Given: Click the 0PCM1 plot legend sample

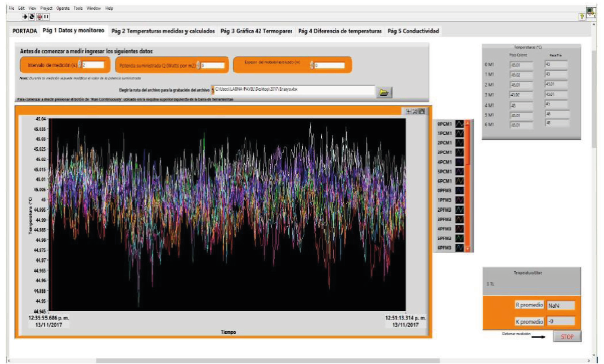Looking at the screenshot, I should coord(460,124).
